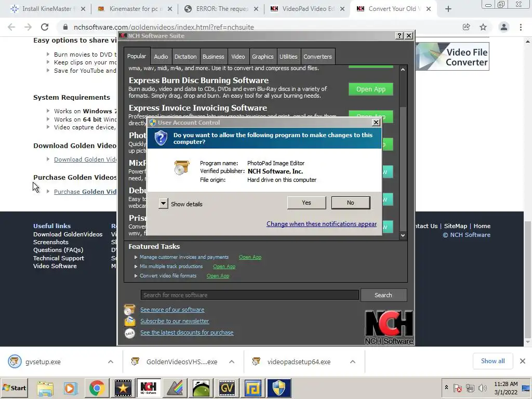The height and width of the screenshot is (399, 532).
Task: Open the Business tab in NCH Suite
Action: [x=213, y=57]
